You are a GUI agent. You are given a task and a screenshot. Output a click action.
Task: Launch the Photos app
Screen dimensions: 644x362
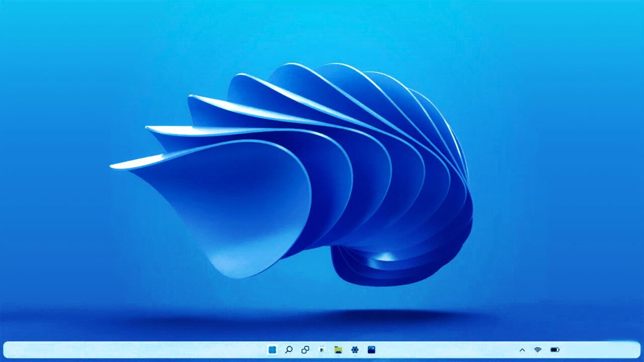coord(372,349)
